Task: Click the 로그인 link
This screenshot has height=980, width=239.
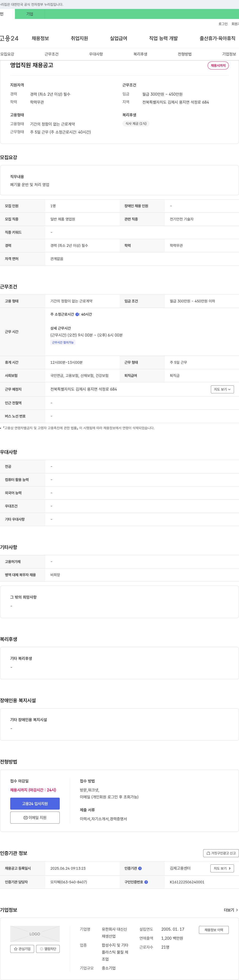Action: pos(223,24)
